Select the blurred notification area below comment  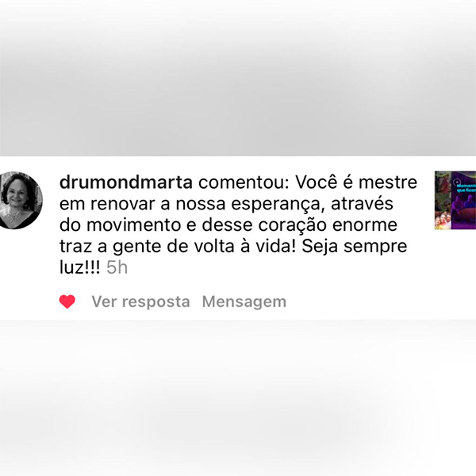(x=238, y=397)
